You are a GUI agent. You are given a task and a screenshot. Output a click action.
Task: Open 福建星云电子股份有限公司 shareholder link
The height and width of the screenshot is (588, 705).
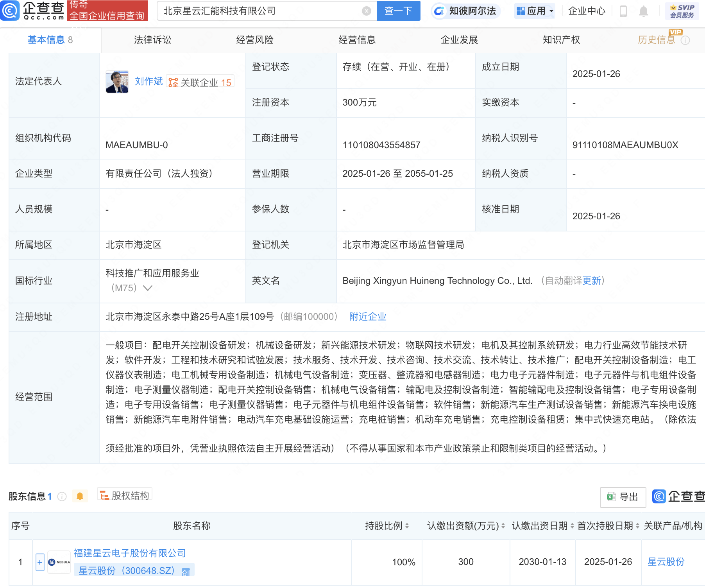pos(130,553)
